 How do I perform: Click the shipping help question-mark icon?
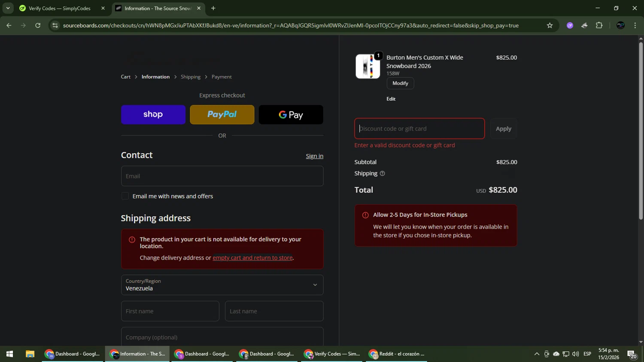tap(382, 173)
